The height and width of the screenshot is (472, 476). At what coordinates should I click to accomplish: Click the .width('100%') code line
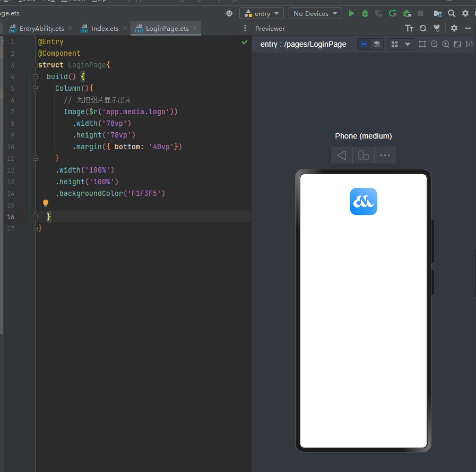(x=85, y=170)
